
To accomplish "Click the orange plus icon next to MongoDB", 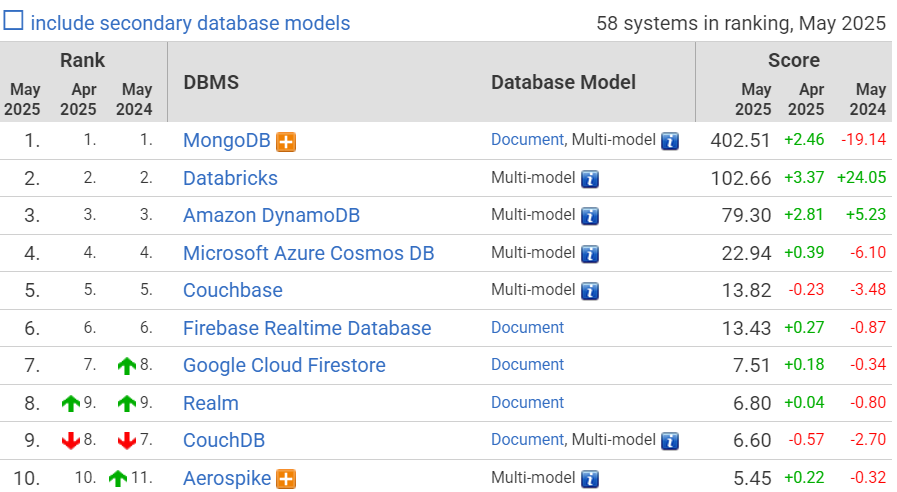I will [286, 142].
